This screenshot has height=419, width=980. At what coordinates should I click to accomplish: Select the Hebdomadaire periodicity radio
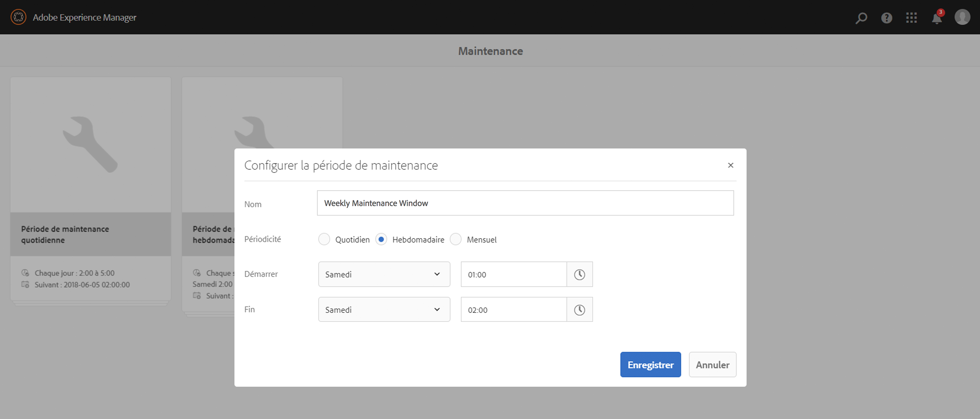click(x=381, y=239)
